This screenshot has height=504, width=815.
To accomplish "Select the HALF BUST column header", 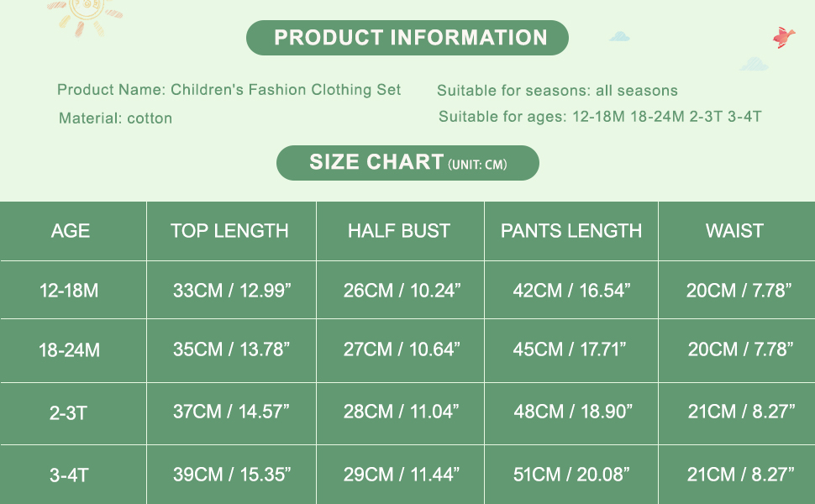I will click(399, 231).
